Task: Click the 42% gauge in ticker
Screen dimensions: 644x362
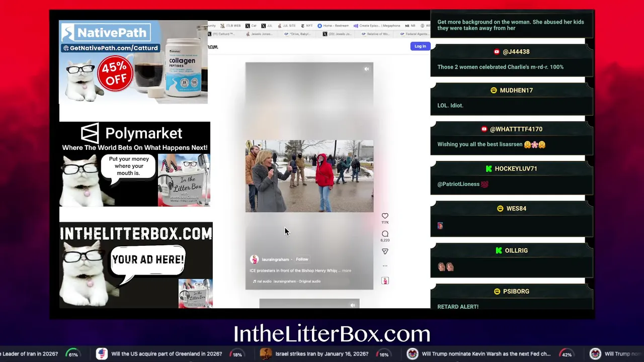Action: (x=567, y=354)
